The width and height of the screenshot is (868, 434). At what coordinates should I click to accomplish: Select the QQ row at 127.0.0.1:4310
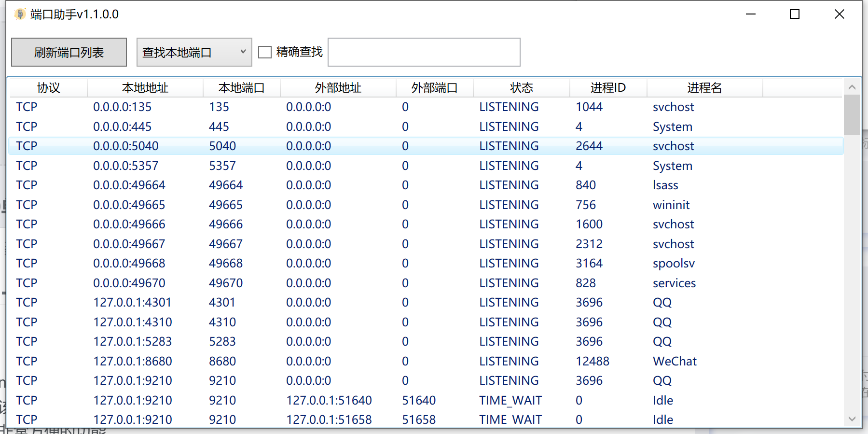click(426, 322)
